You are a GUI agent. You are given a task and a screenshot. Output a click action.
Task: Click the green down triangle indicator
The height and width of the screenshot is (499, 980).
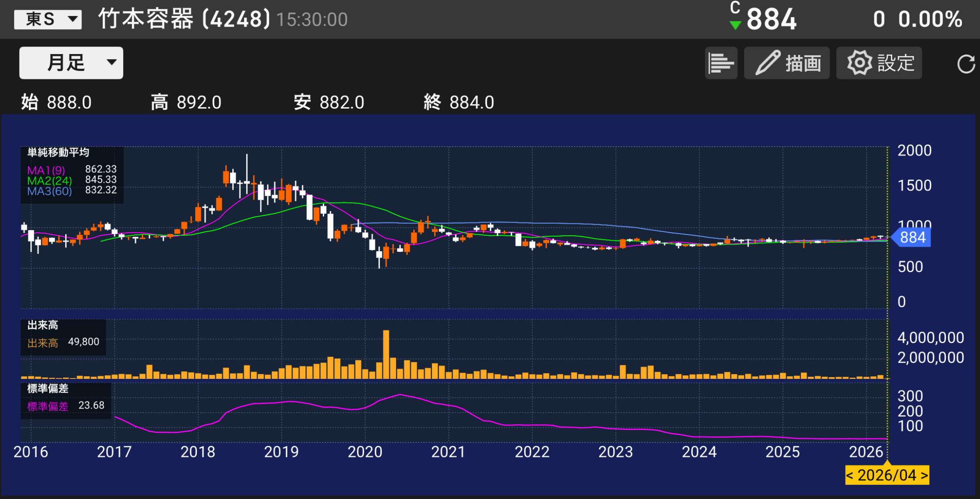735,25
